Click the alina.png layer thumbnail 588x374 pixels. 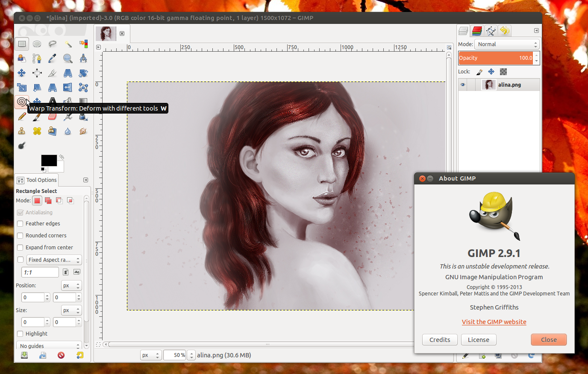coord(488,85)
